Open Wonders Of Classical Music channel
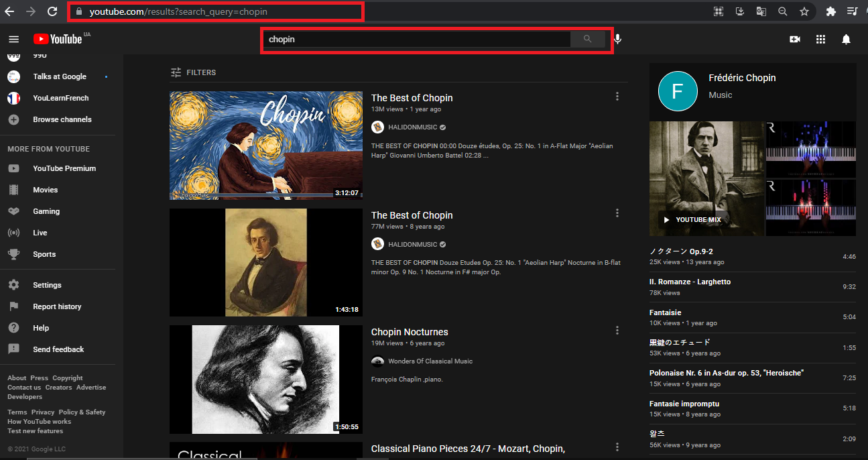868x460 pixels. click(x=430, y=361)
